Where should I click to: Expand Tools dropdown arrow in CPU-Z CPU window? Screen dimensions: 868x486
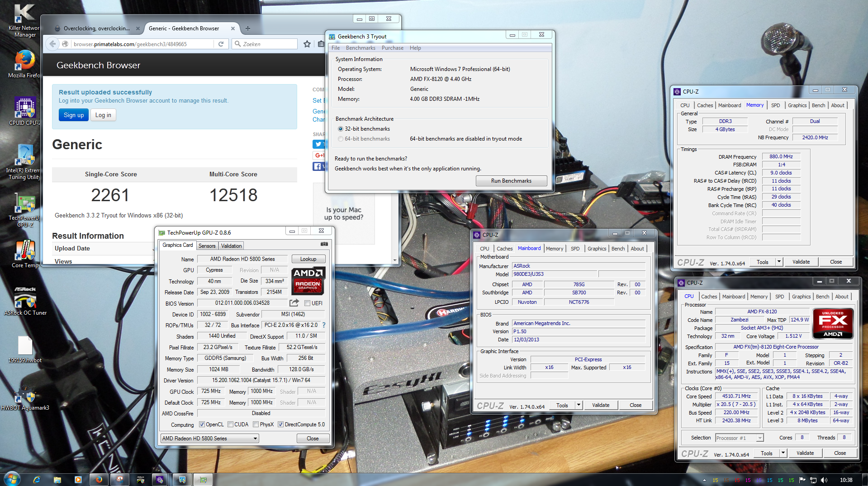[783, 453]
